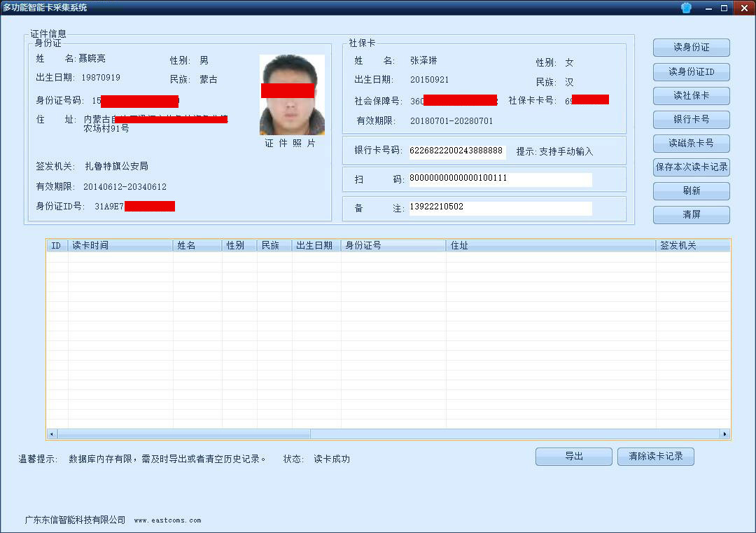Click the 读社保卡 (Read Social Security Card) button

click(691, 95)
